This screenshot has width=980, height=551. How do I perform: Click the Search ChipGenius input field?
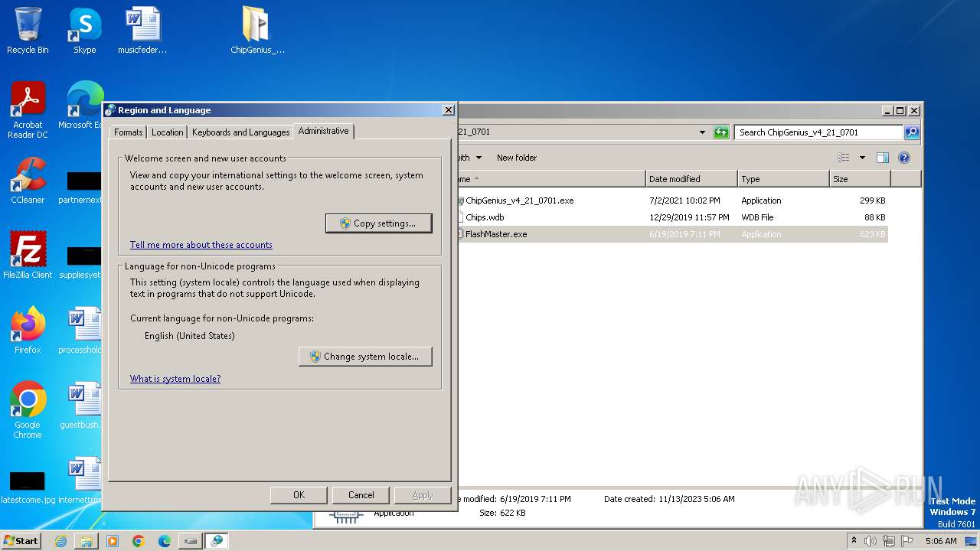click(818, 132)
